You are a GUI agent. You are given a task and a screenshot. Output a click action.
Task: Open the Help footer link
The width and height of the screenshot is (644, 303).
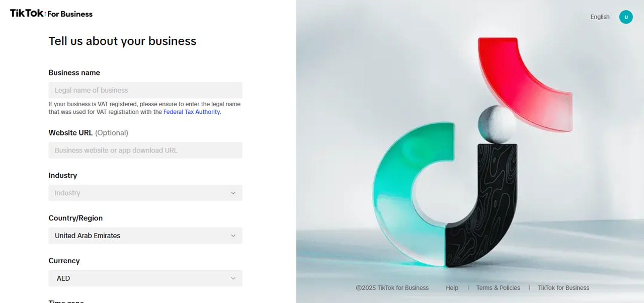pos(452,288)
